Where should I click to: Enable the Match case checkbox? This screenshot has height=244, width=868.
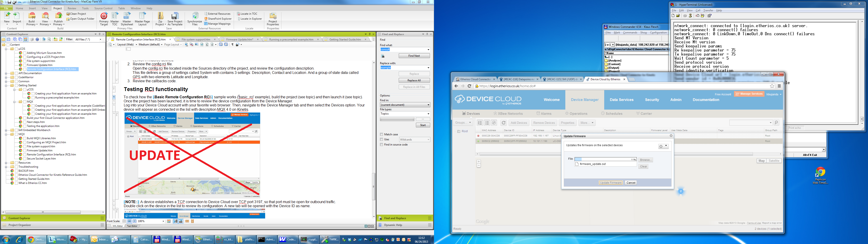coord(381,134)
